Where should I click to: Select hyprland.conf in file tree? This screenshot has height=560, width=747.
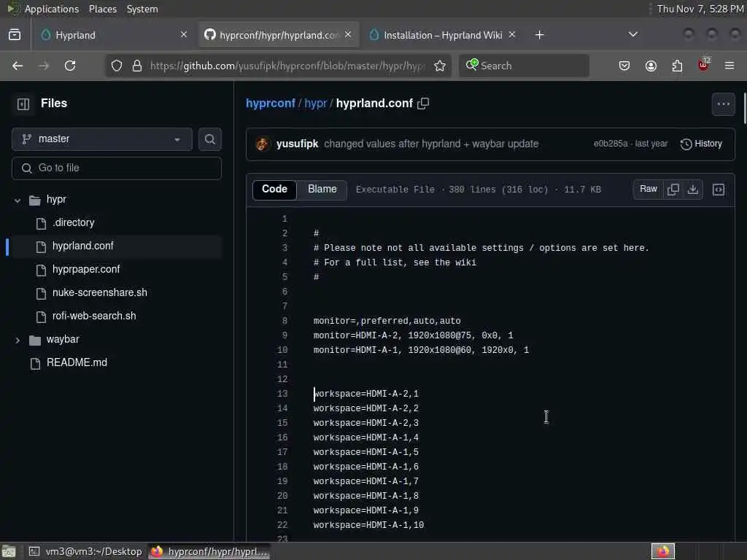tap(83, 246)
